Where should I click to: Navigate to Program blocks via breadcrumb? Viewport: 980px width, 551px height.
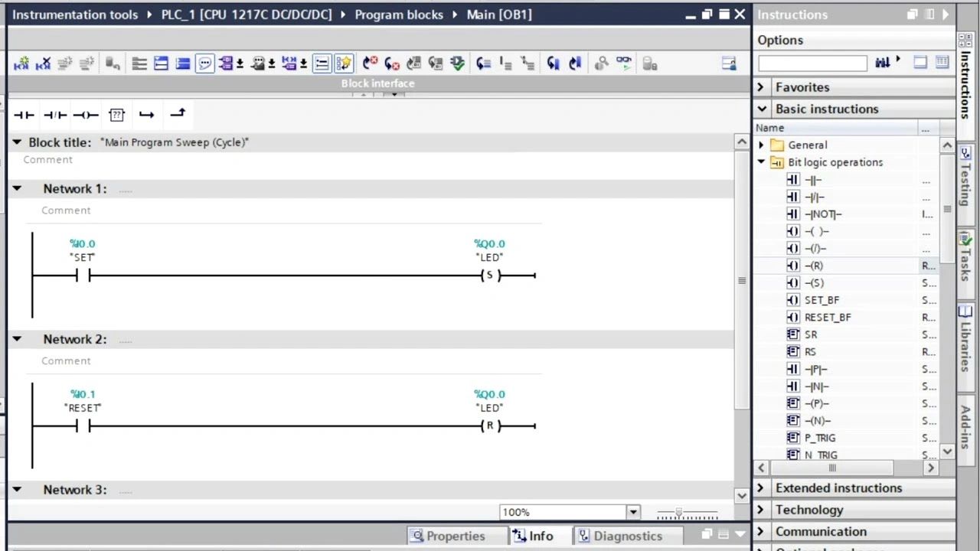398,14
